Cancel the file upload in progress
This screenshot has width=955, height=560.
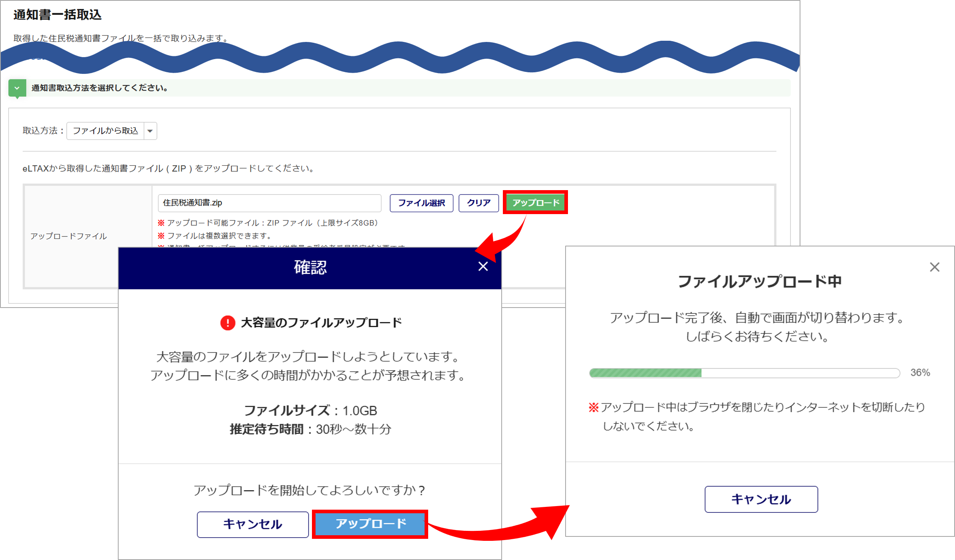(x=761, y=499)
